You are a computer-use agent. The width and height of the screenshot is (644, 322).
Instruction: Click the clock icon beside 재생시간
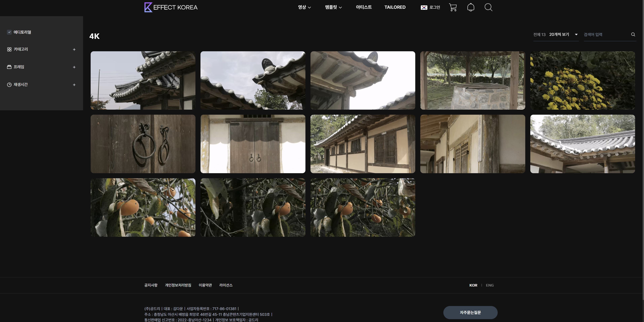[9, 85]
